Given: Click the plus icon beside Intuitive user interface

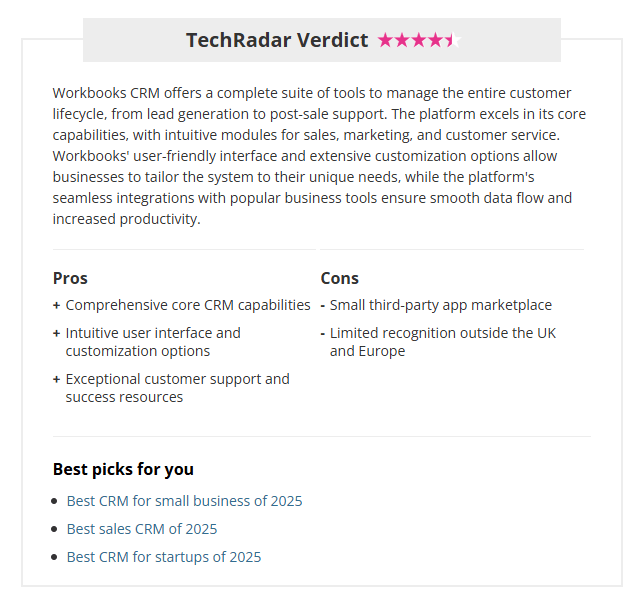Looking at the screenshot, I should (56, 334).
